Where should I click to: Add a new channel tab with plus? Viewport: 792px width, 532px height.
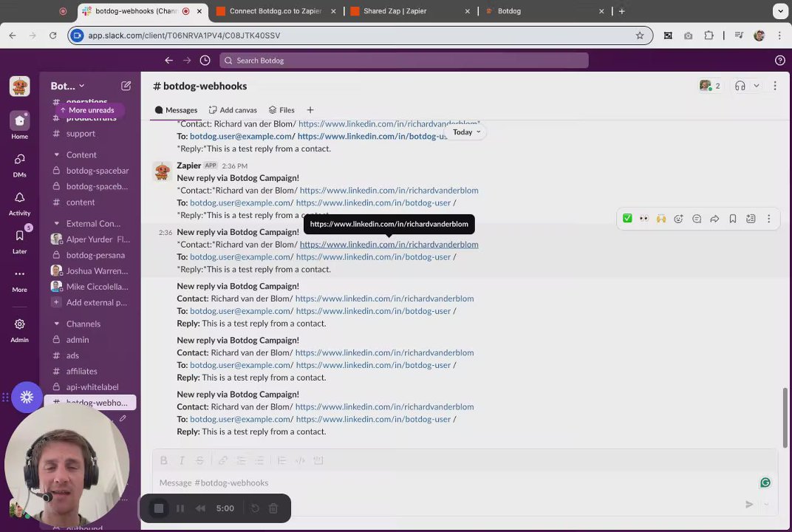click(x=310, y=110)
